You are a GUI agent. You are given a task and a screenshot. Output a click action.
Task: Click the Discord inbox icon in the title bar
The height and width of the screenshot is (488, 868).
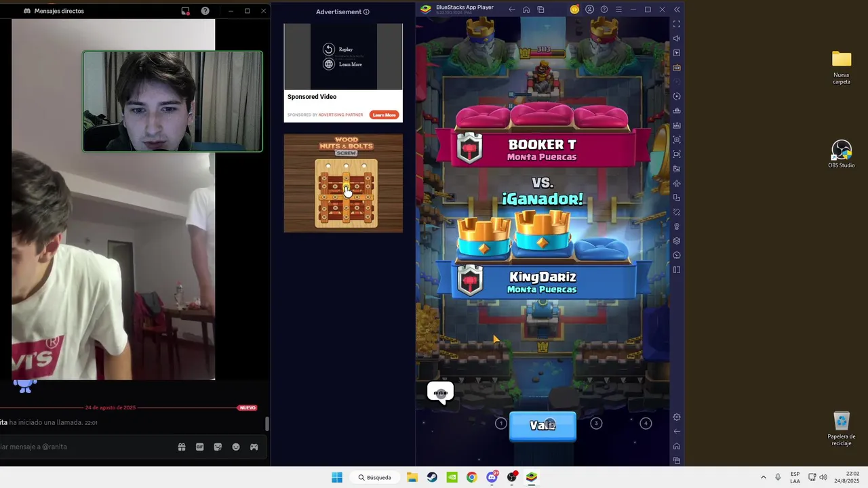point(185,11)
